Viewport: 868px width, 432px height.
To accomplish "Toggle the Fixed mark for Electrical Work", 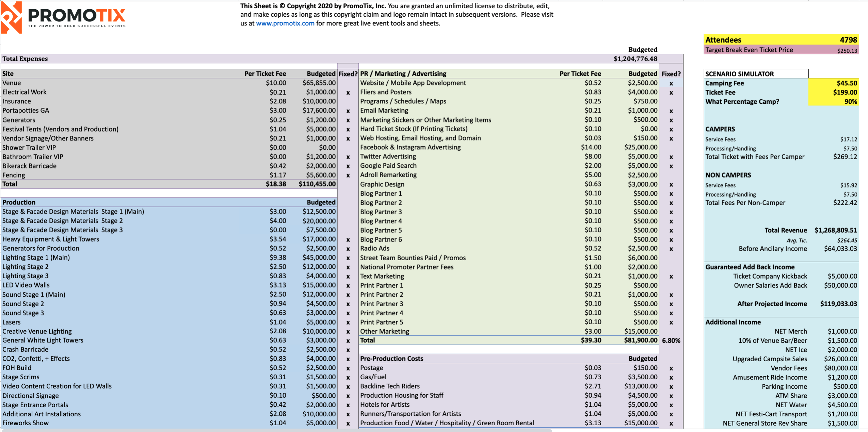I will click(x=348, y=92).
